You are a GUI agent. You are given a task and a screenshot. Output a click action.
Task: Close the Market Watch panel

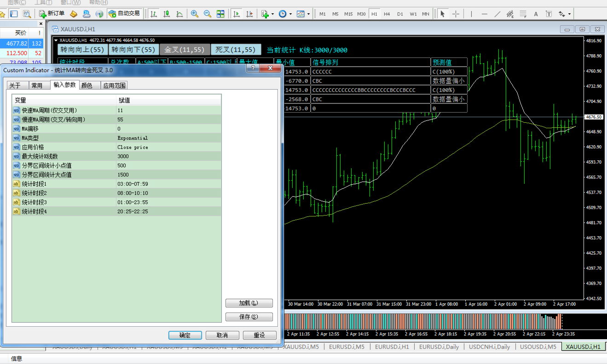click(x=40, y=23)
